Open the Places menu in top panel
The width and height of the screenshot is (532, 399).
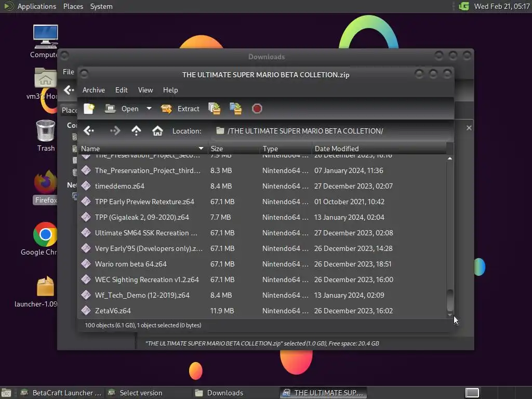pos(73,6)
